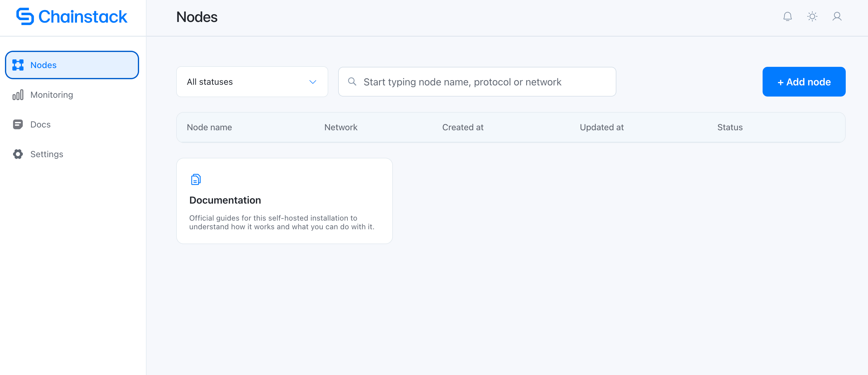Expand the status filter chevron arrow

click(313, 82)
